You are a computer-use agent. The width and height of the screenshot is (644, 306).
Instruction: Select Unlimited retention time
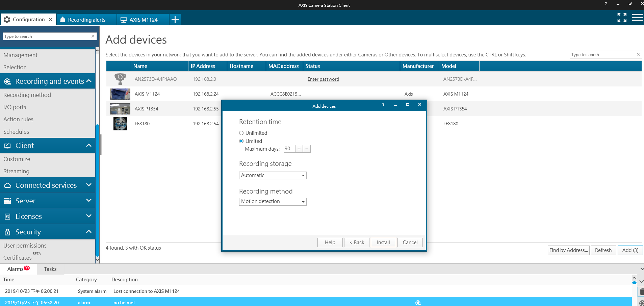coord(241,133)
